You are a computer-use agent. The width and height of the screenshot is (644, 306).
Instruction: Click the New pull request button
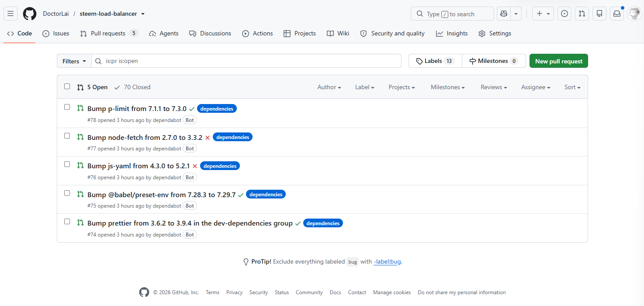559,61
